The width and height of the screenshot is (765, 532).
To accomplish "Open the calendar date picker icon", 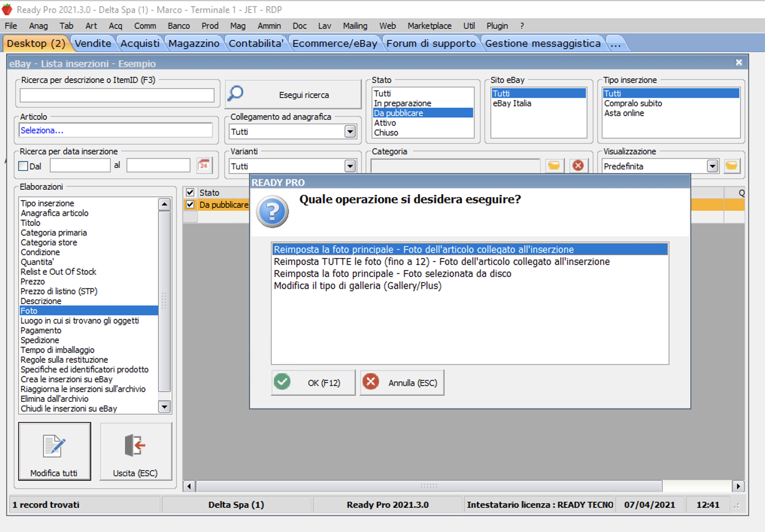I will click(204, 165).
